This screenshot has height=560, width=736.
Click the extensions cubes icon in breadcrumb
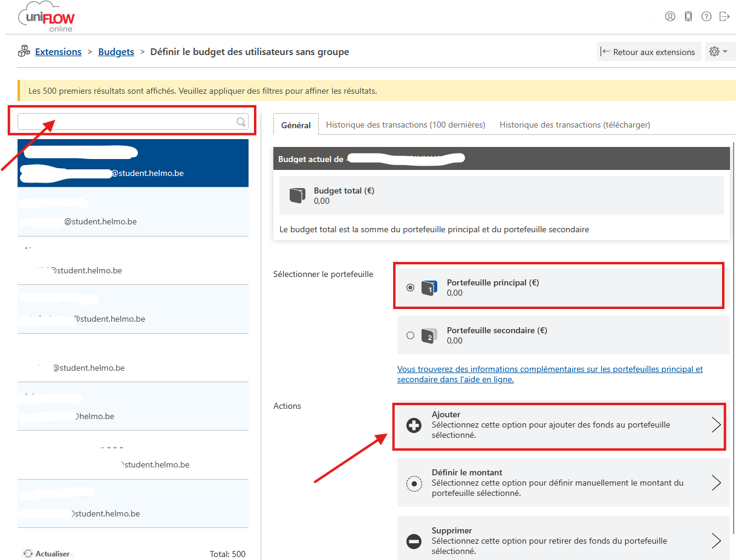[x=24, y=51]
